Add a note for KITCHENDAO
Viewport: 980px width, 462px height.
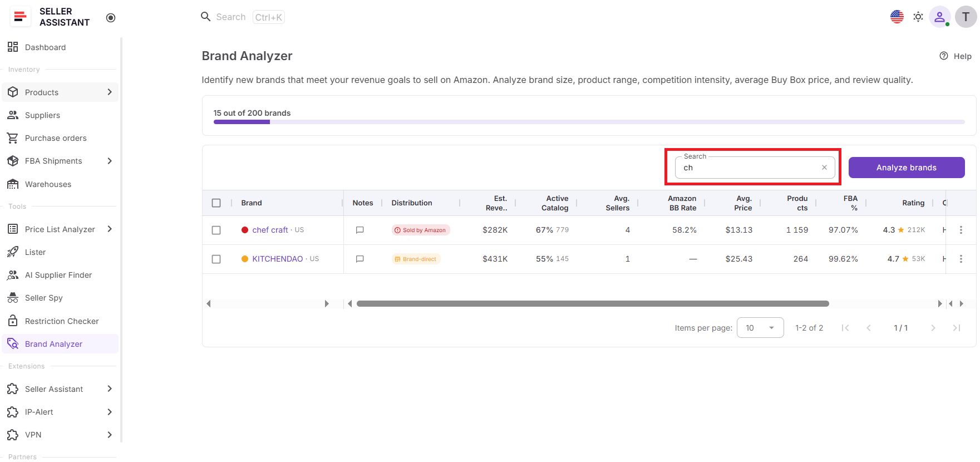coord(360,259)
